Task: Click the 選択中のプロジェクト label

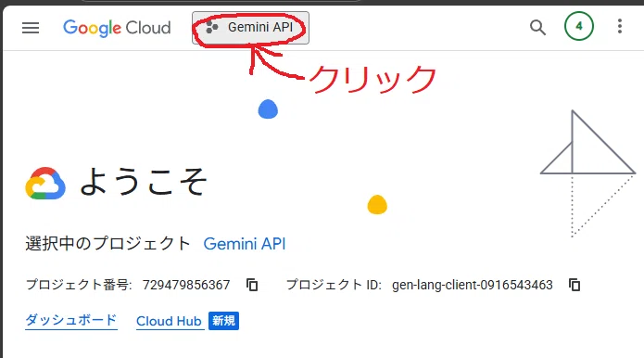Action: tap(108, 243)
